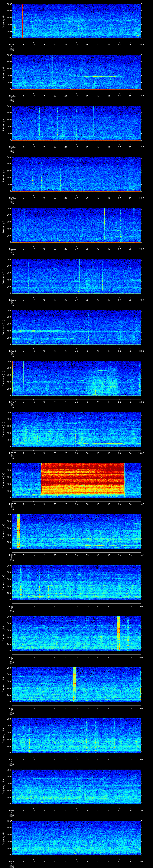Click the "6:00" end time label
The height and width of the screenshot is (868, 153).
[141, 249]
